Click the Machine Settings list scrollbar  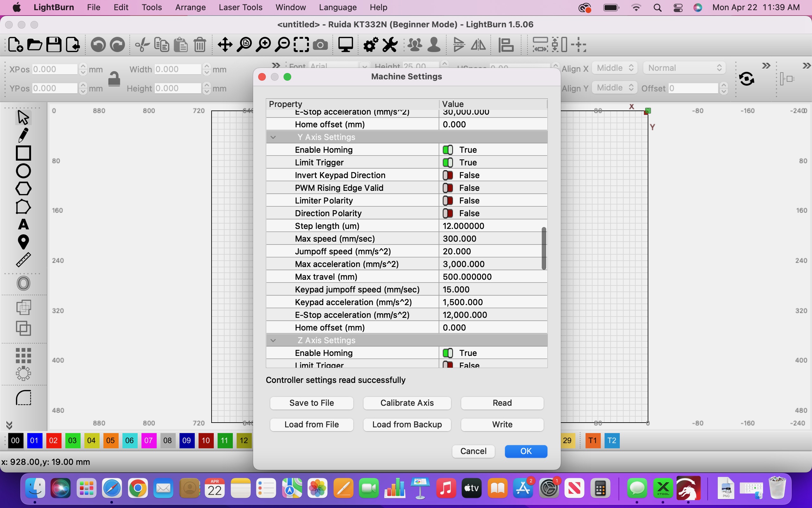[x=544, y=248]
